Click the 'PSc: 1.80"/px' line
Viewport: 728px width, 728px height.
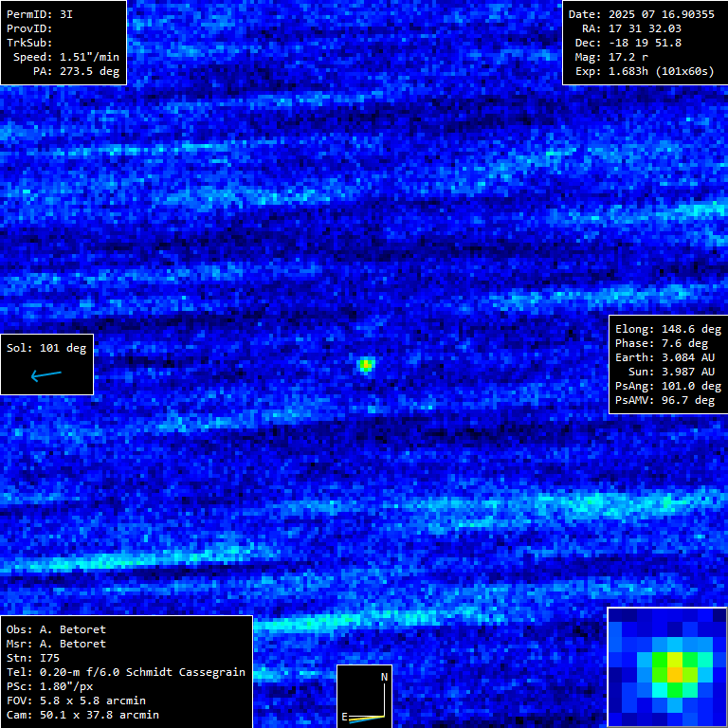coord(49,686)
